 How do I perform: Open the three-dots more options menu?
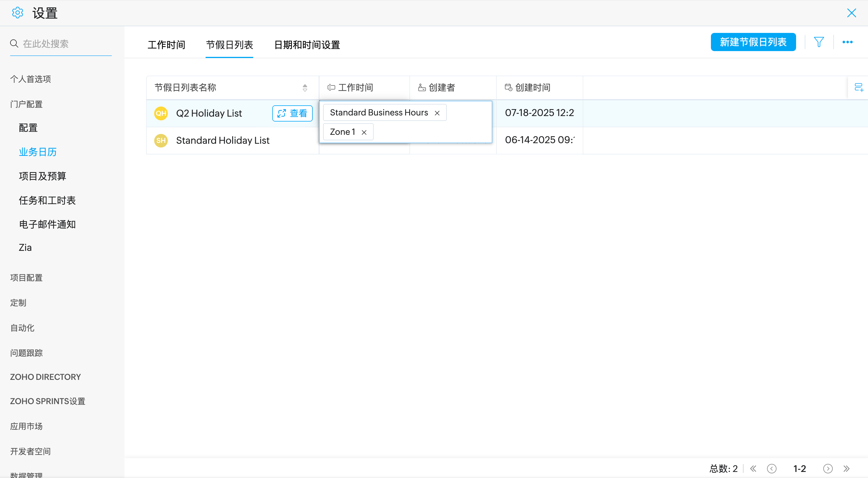tap(847, 42)
